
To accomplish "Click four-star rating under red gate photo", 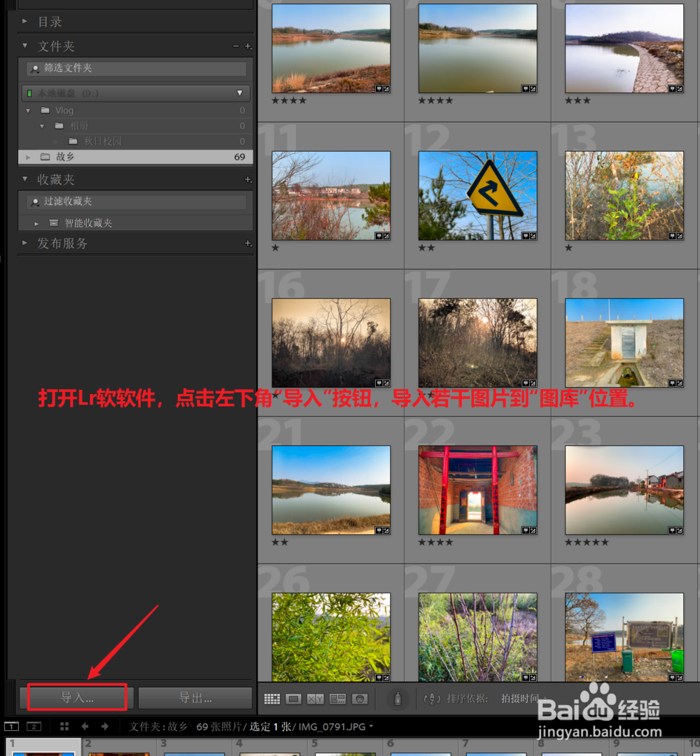I will 436,542.
